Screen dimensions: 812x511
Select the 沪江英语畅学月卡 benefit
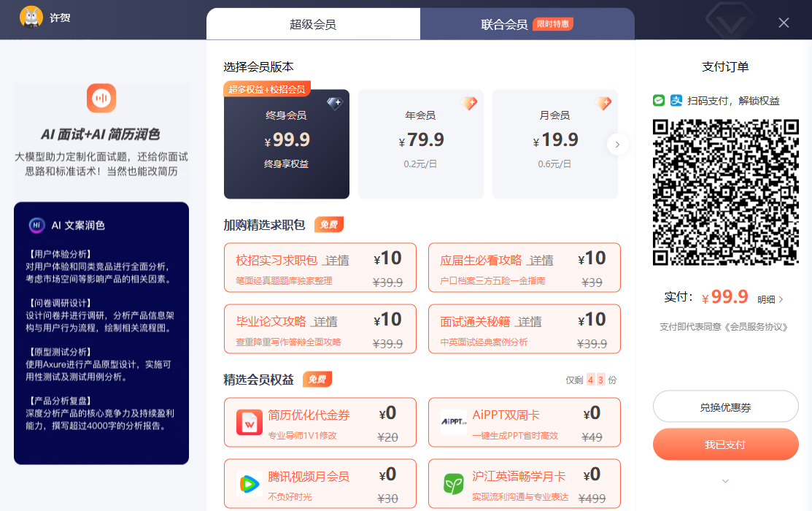(x=524, y=483)
